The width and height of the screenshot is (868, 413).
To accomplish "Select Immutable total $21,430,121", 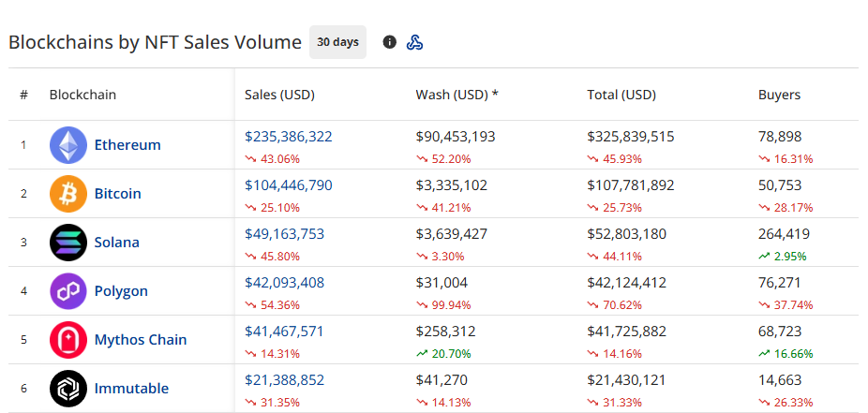I will point(627,380).
